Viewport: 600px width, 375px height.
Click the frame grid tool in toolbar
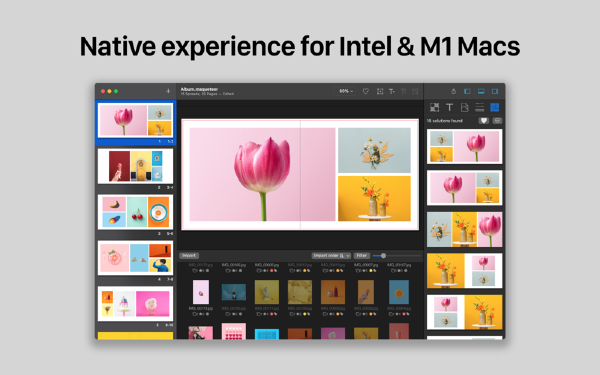tap(380, 91)
